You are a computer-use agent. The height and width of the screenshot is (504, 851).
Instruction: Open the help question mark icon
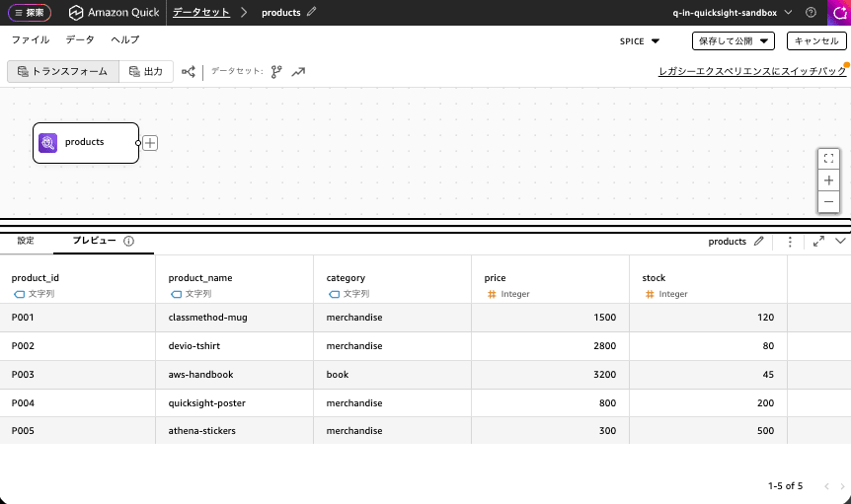click(x=811, y=13)
